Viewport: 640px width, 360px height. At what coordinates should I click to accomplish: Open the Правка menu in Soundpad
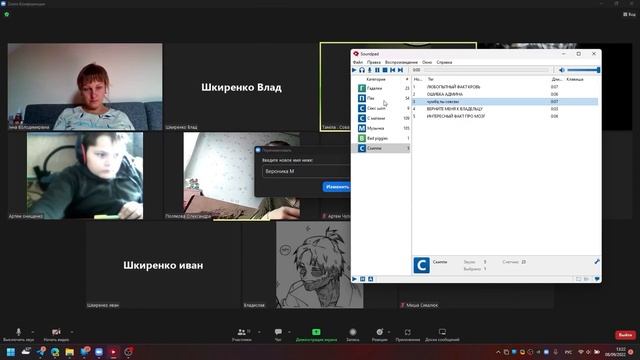pos(373,62)
